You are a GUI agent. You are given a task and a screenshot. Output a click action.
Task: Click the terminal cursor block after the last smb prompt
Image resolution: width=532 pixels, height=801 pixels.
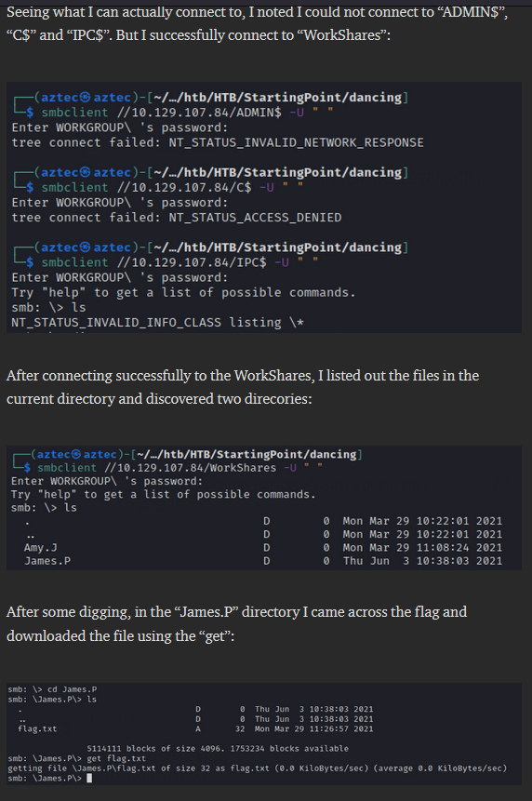point(89,778)
